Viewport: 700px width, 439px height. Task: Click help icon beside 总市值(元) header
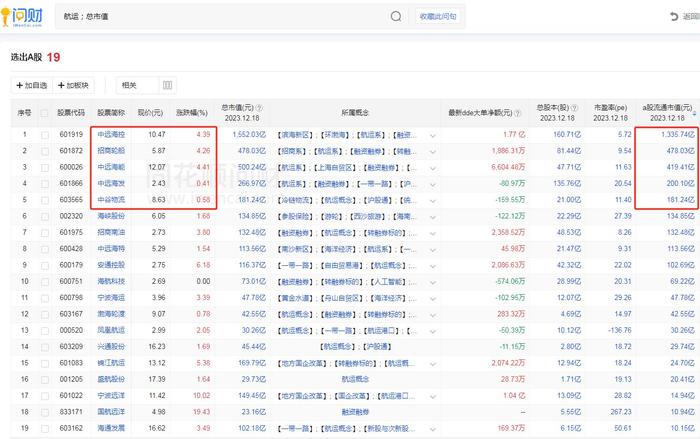click(x=259, y=108)
